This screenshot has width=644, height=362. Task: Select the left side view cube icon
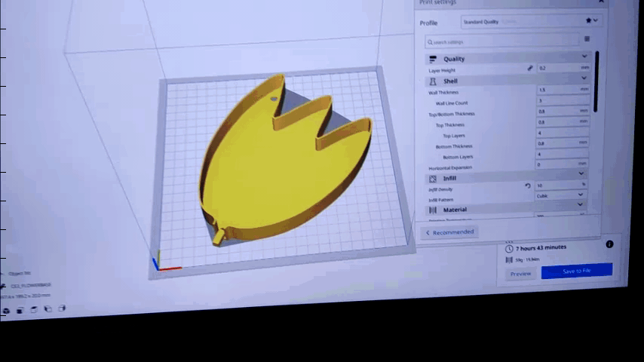coord(48,308)
